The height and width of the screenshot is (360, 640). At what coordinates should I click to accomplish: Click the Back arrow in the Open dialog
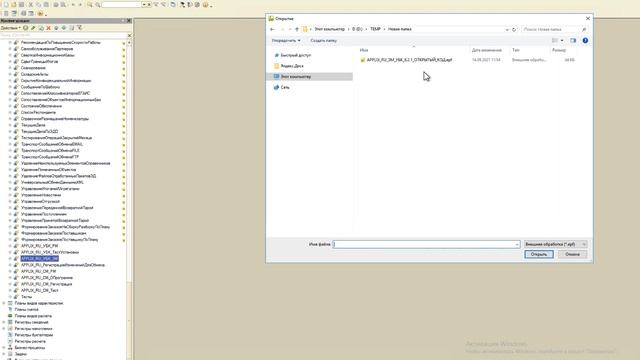(x=272, y=29)
